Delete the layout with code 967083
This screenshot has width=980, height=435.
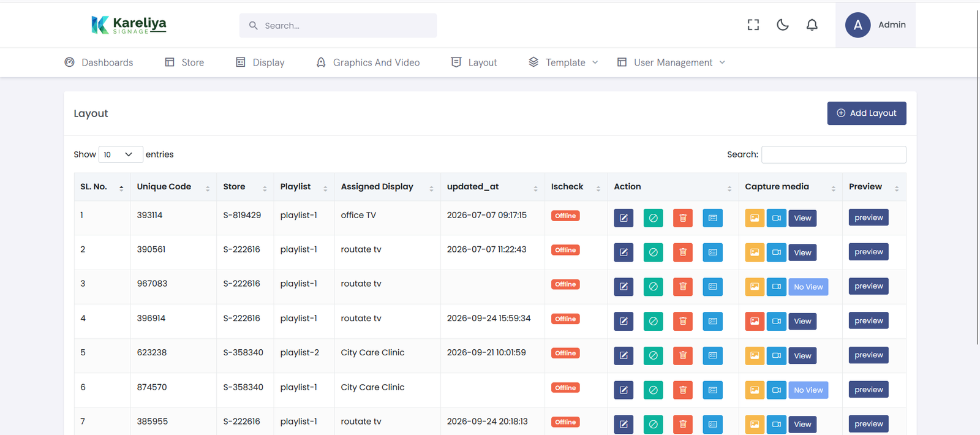683,287
